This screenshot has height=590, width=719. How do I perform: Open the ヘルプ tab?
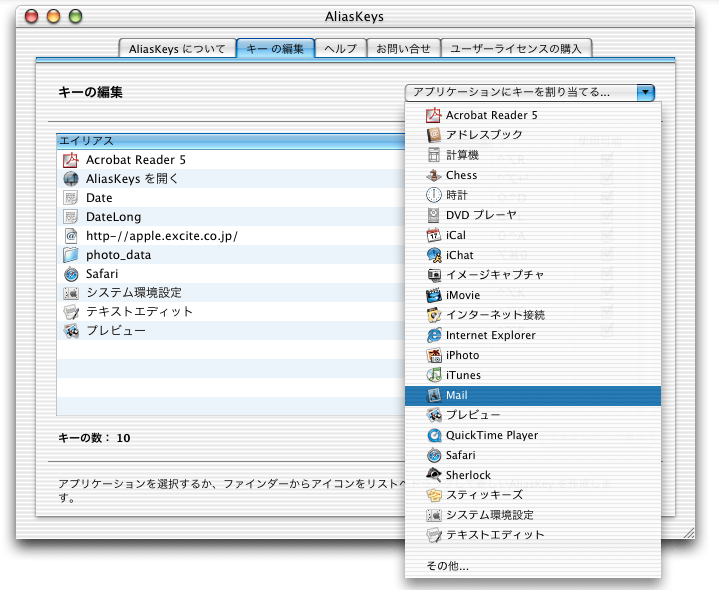point(341,49)
